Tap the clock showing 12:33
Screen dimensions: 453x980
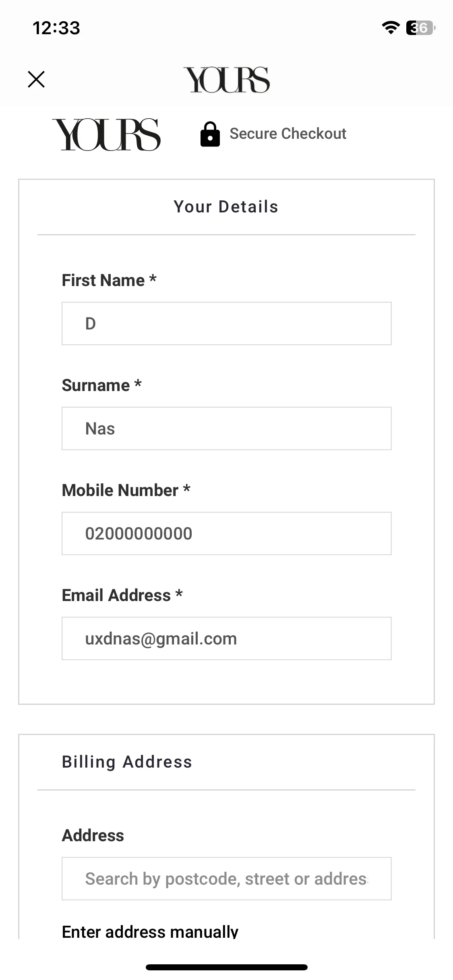pos(56,28)
